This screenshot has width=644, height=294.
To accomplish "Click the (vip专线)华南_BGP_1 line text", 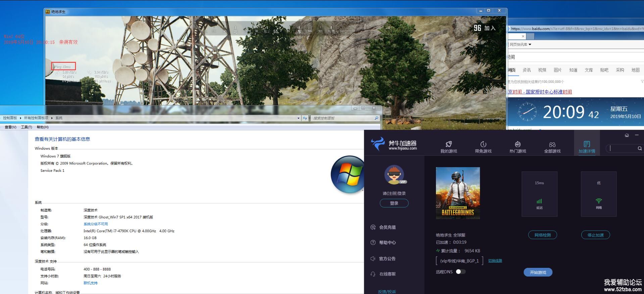I will point(459,261).
